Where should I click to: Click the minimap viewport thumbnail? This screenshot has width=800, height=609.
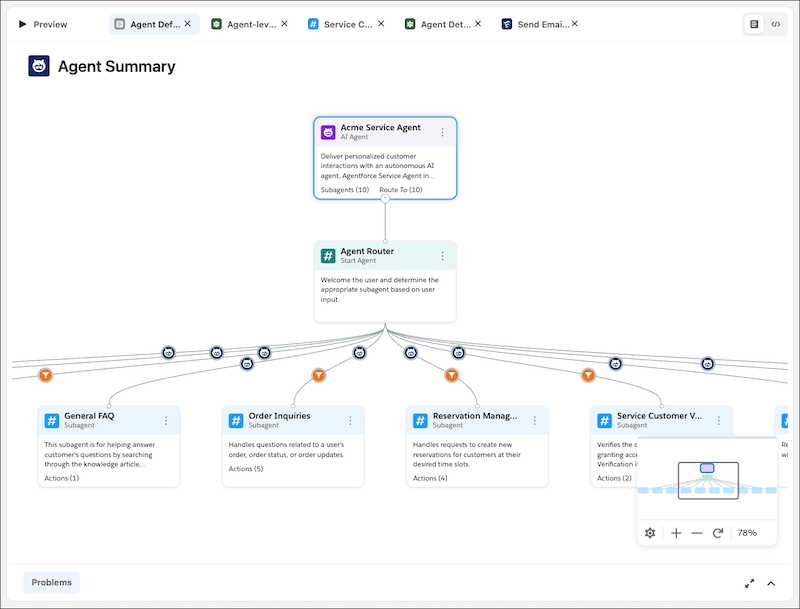pos(708,480)
